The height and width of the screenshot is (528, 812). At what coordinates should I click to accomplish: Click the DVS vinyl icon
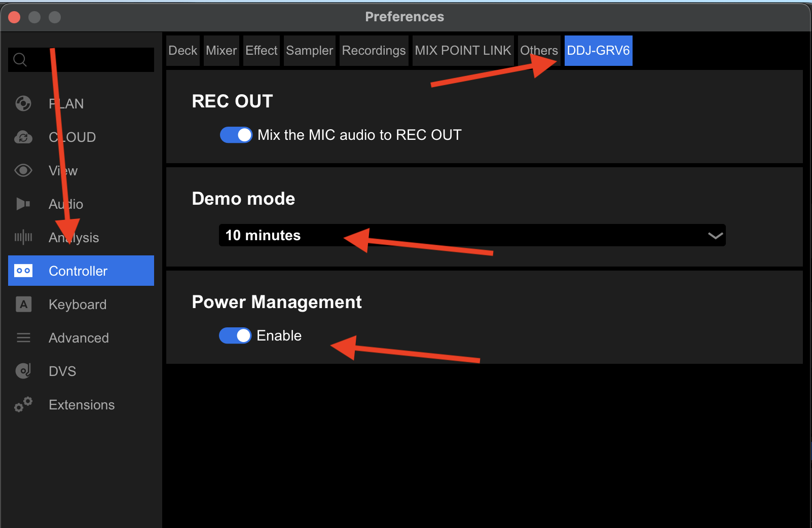click(23, 371)
